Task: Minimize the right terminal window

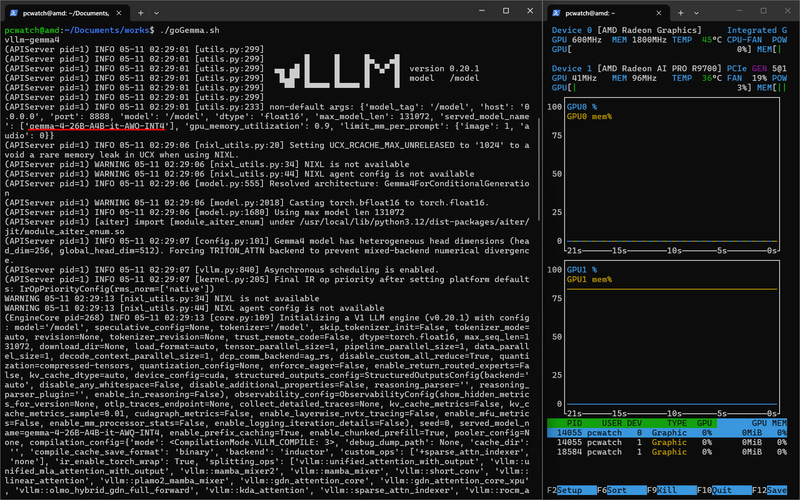Action: pos(739,11)
